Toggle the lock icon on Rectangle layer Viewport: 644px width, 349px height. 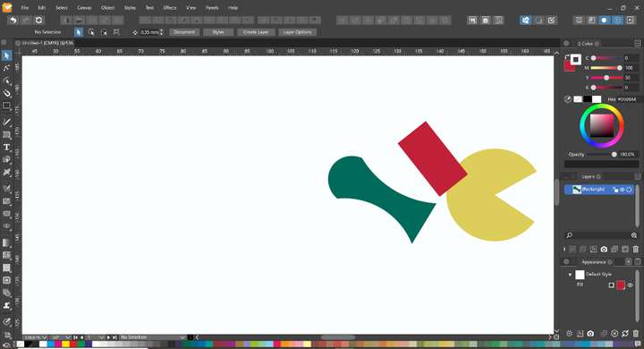615,190
